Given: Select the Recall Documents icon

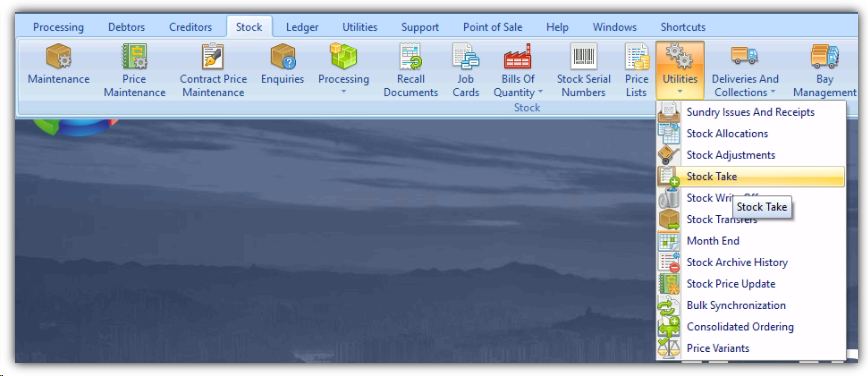Looking at the screenshot, I should (x=411, y=70).
